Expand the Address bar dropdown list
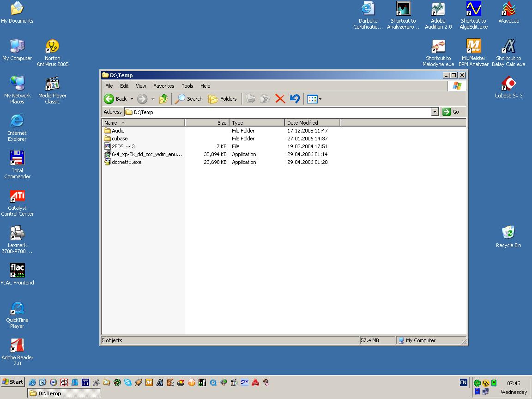 (x=435, y=112)
